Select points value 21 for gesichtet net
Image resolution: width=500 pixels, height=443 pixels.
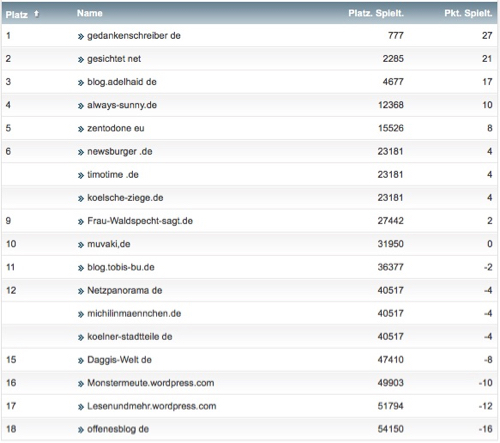487,59
